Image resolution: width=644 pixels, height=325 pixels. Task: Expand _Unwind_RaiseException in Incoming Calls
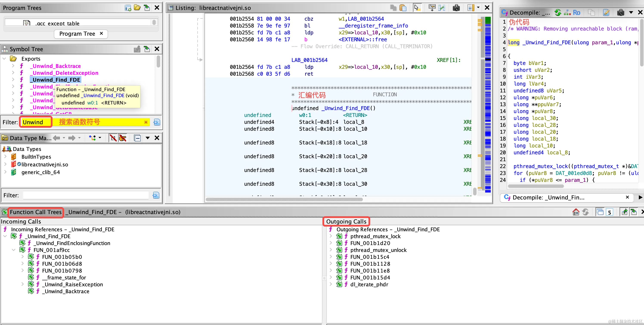pos(23,284)
